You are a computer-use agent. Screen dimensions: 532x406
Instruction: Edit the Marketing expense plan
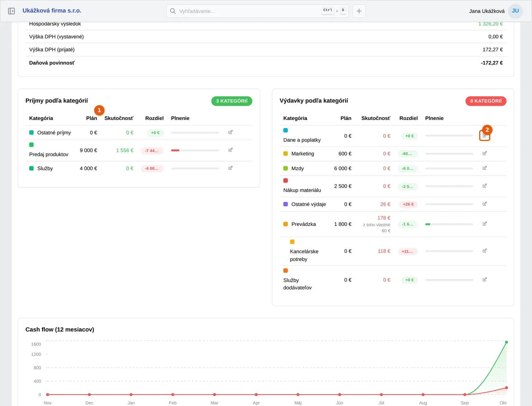pos(485,153)
